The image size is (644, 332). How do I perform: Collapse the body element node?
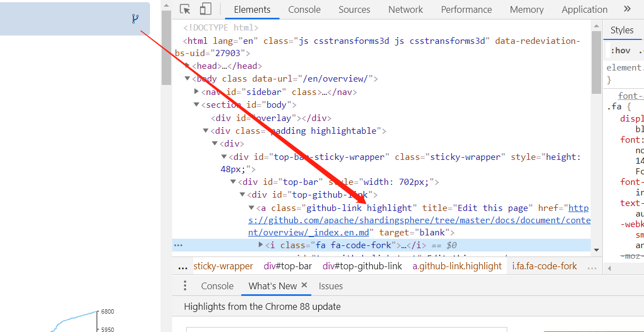coord(187,78)
